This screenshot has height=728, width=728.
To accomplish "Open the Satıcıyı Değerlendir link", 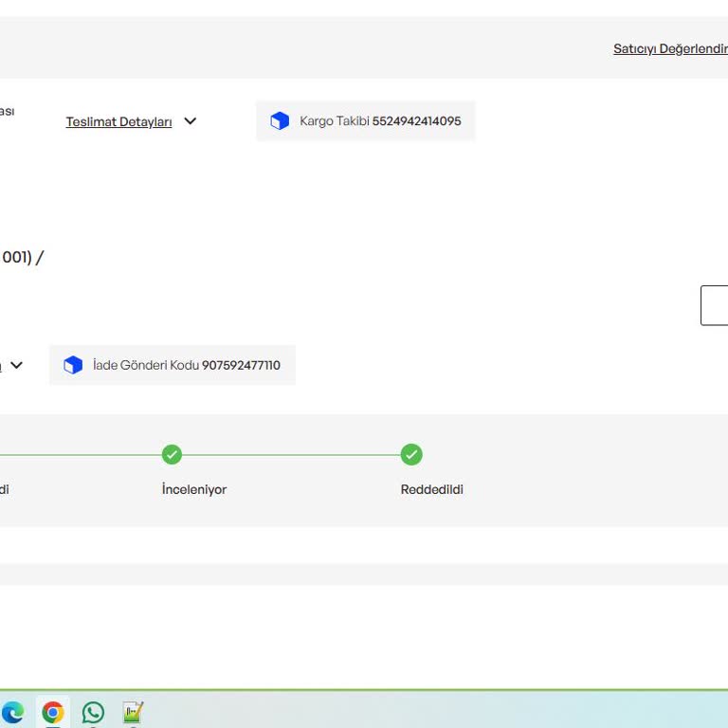I will click(x=670, y=48).
